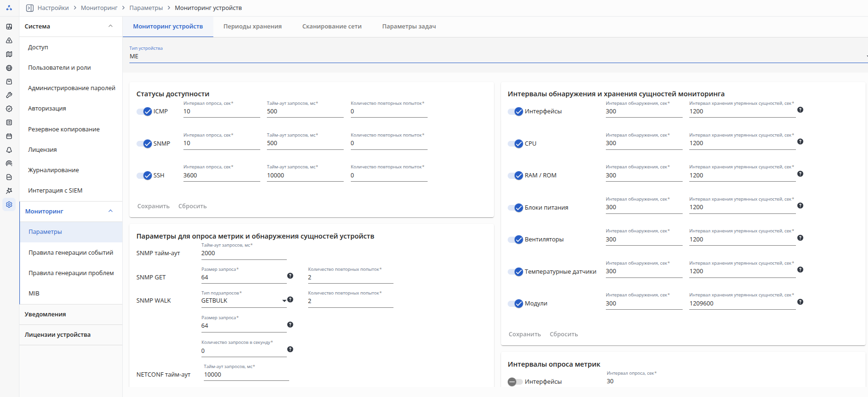Viewport: 868px width, 397px height.
Task: Click Сбросить under Статусы доступности
Action: pos(192,206)
